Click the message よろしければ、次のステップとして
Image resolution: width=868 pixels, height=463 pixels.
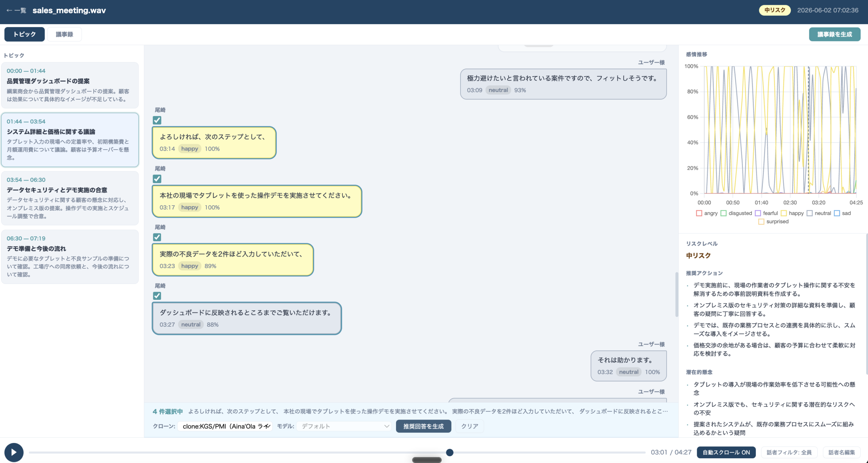coord(214,142)
